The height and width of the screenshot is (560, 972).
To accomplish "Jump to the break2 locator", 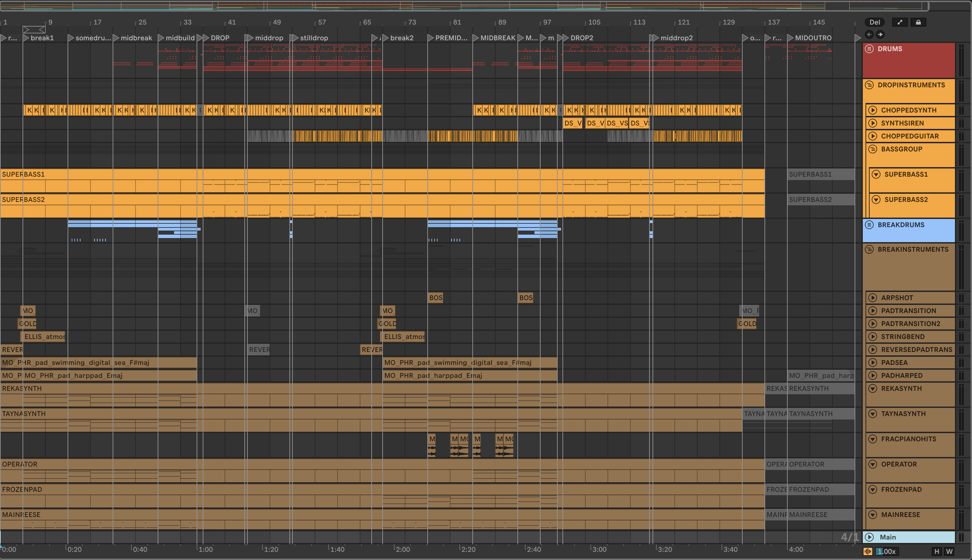I will point(398,38).
